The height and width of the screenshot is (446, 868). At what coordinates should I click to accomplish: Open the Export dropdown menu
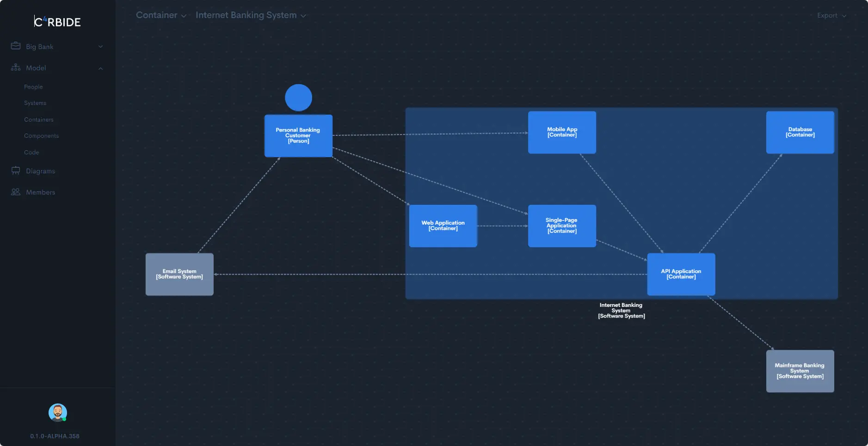(831, 16)
